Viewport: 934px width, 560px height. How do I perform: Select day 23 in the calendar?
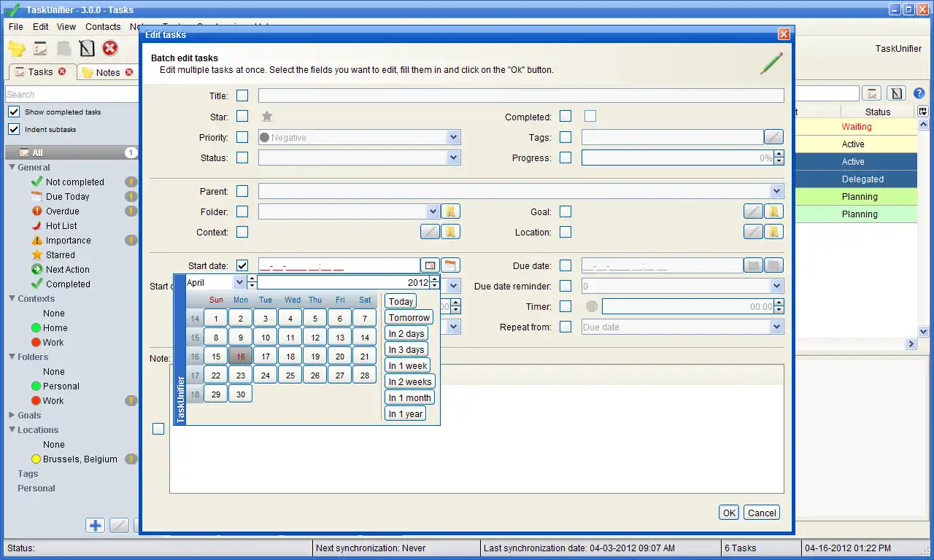point(241,376)
